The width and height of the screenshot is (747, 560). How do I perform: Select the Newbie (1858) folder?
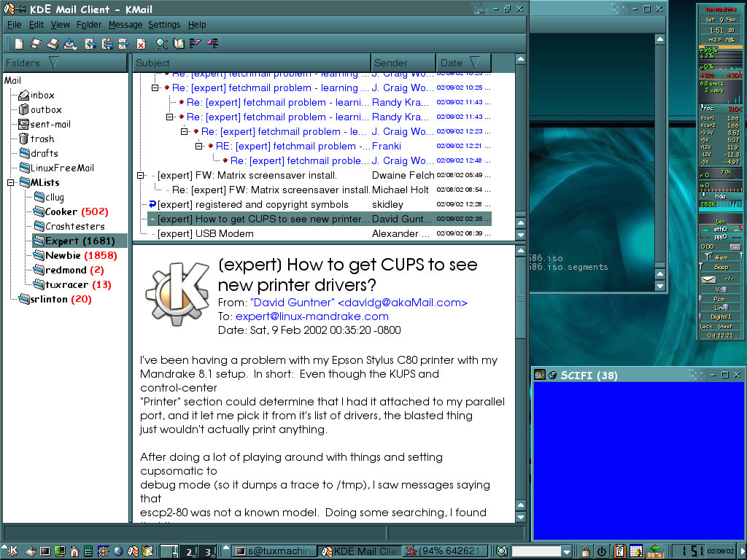75,256
